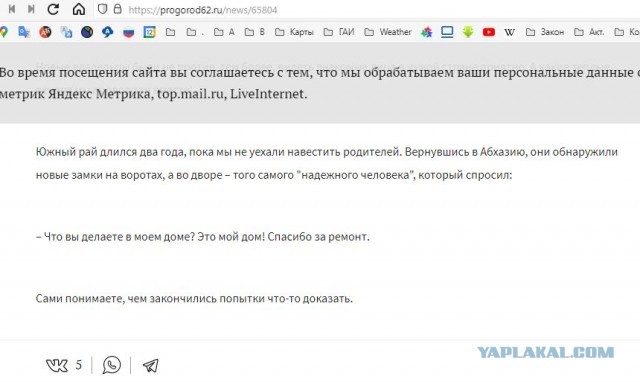Open the dark globe bookmark

point(87,32)
